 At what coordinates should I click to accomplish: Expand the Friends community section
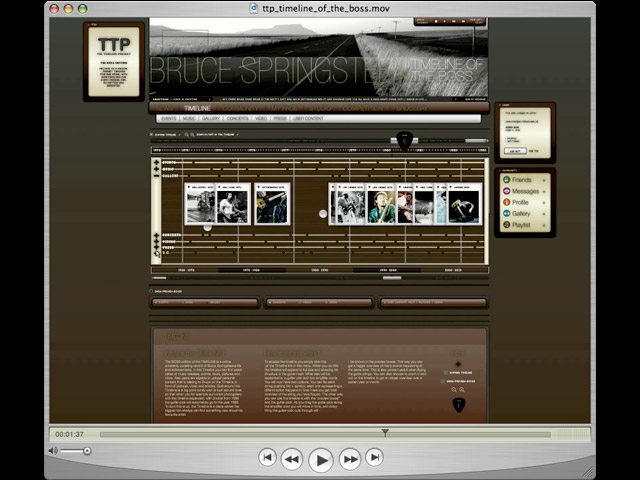click(x=544, y=180)
